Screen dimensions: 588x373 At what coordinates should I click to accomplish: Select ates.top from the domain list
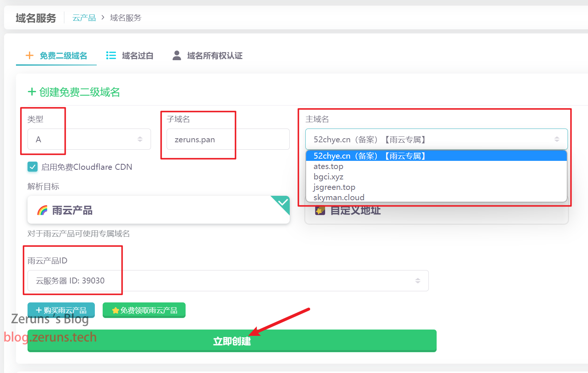click(436, 166)
